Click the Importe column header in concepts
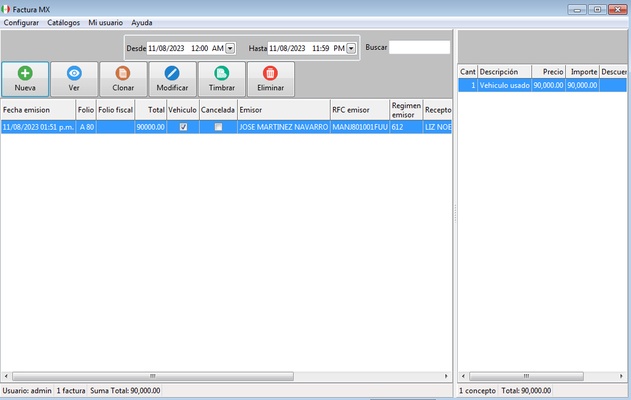The width and height of the screenshot is (631, 400). (x=582, y=72)
